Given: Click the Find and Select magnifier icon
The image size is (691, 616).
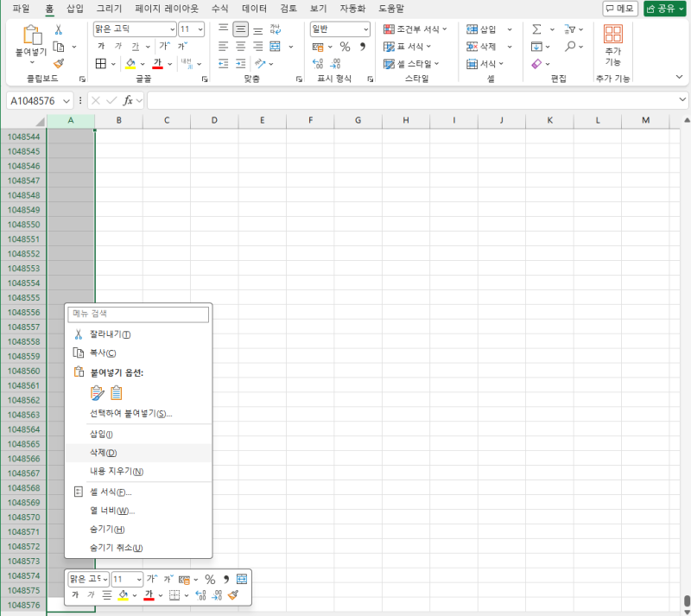Looking at the screenshot, I should coord(570,47).
